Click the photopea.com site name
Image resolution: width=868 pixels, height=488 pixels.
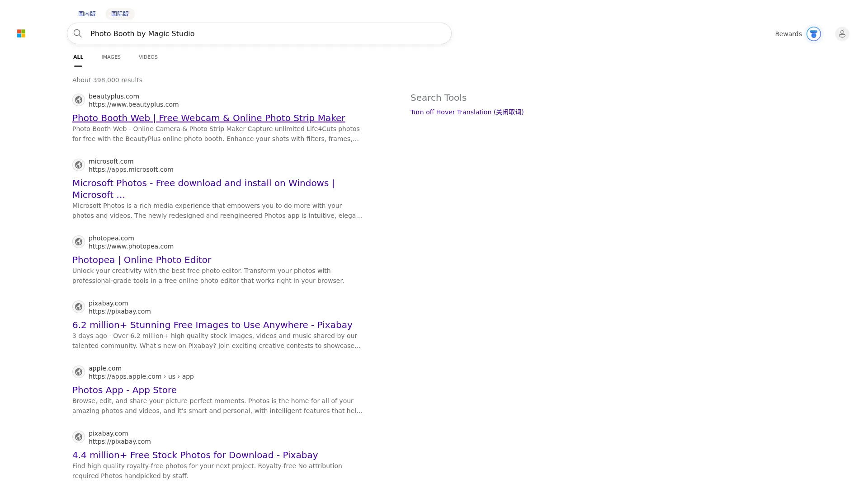tap(111, 238)
